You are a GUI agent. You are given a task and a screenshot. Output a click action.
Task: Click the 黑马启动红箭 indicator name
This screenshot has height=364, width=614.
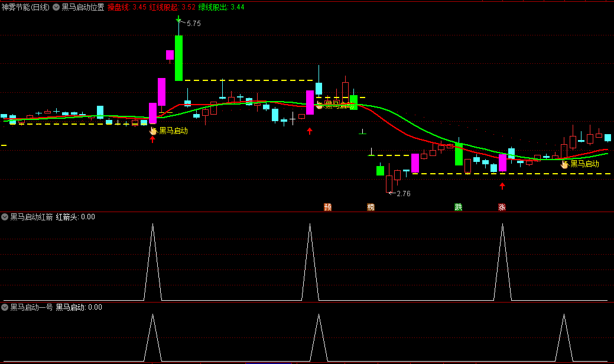point(31,217)
